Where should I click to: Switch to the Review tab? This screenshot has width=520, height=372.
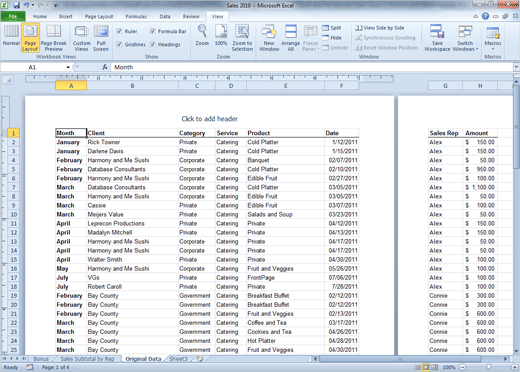point(191,16)
